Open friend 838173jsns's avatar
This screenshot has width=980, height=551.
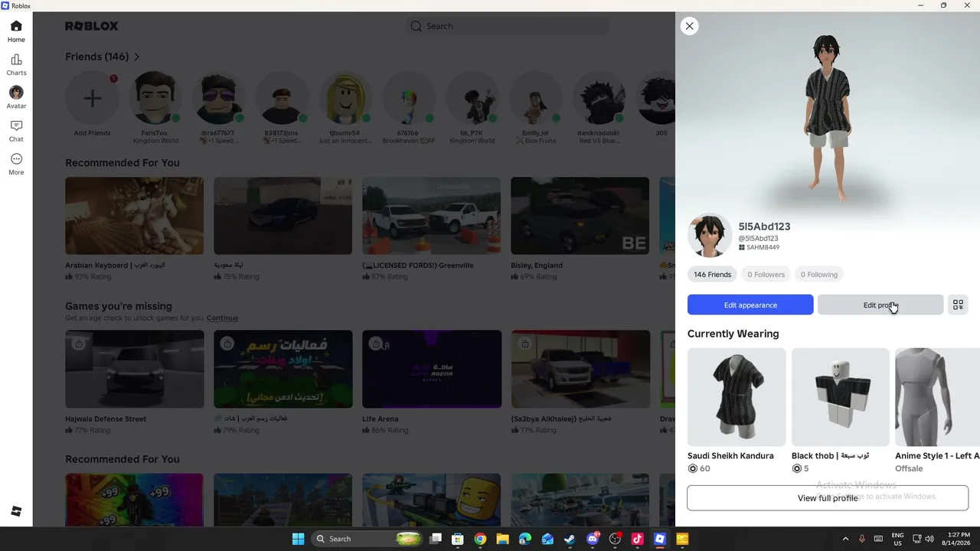[x=283, y=98]
